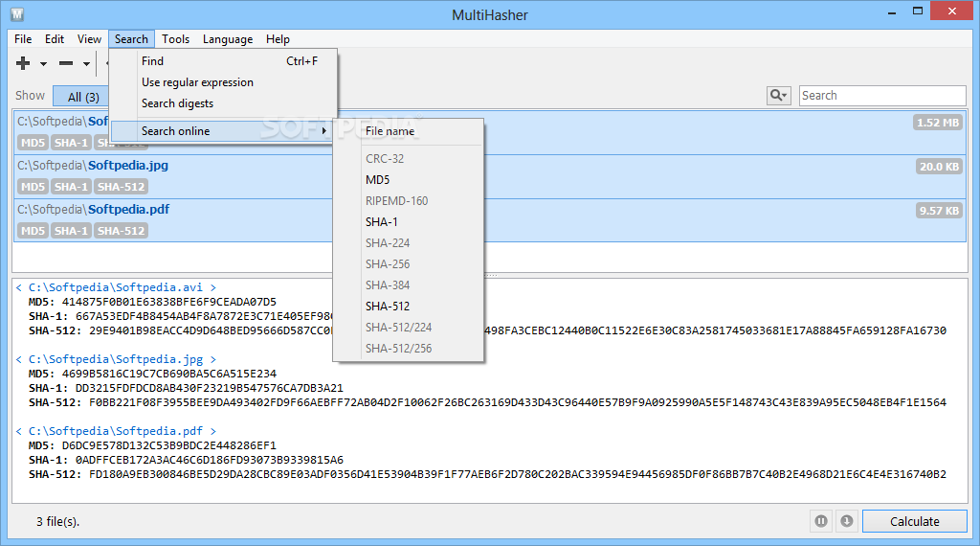This screenshot has height=546, width=980.
Task: Click MD5 badge on the first file row
Action: tap(33, 143)
